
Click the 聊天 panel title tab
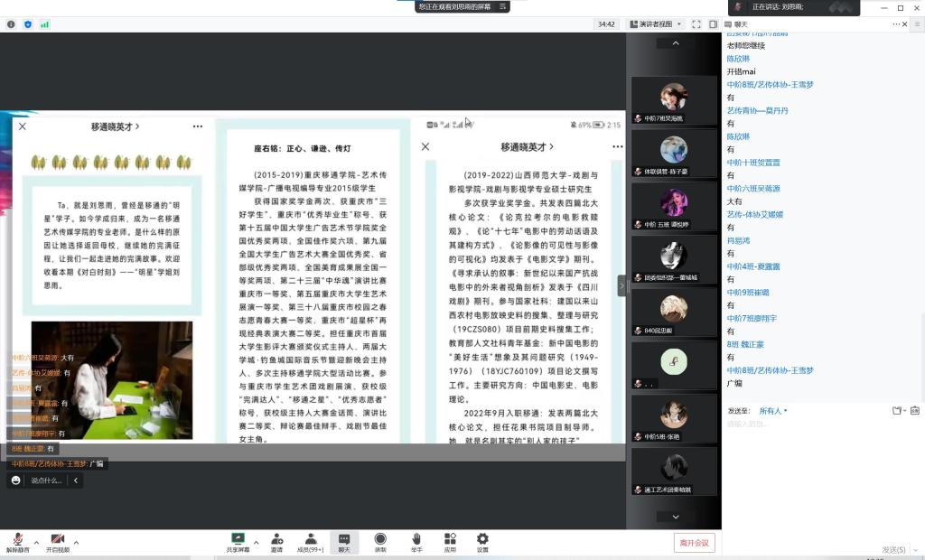coord(737,24)
